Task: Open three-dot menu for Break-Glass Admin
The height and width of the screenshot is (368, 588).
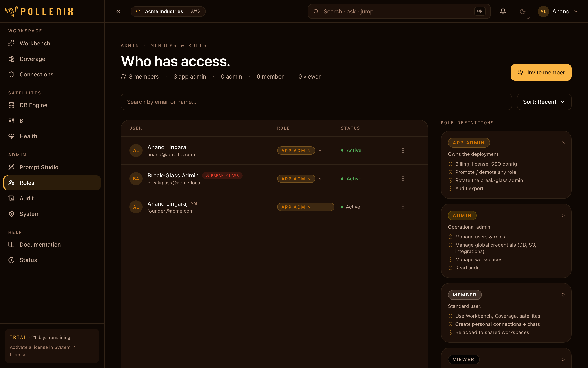Action: point(403,179)
